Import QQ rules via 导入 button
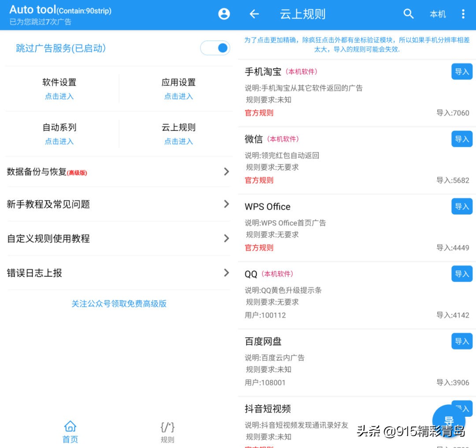The height and width of the screenshot is (448, 476). point(461,274)
